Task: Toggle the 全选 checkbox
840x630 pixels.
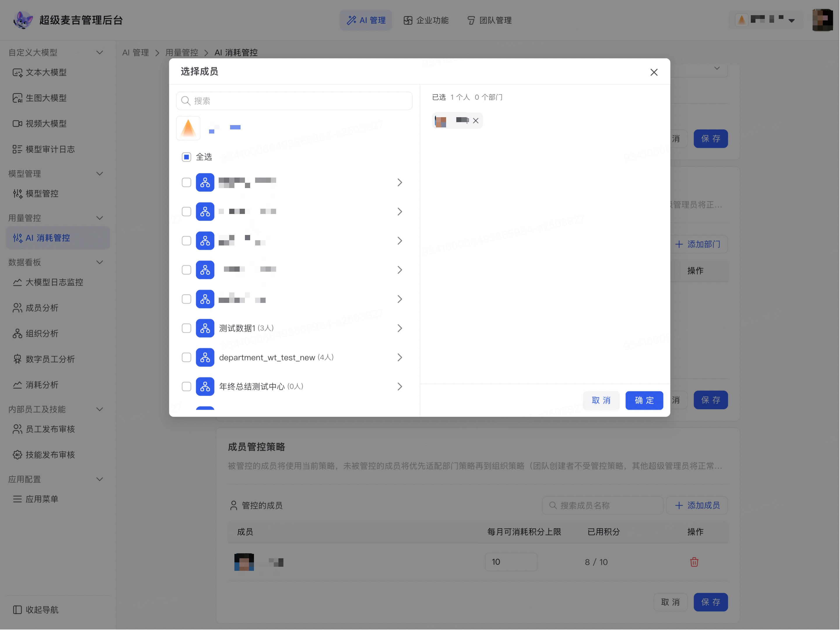Action: pos(186,157)
